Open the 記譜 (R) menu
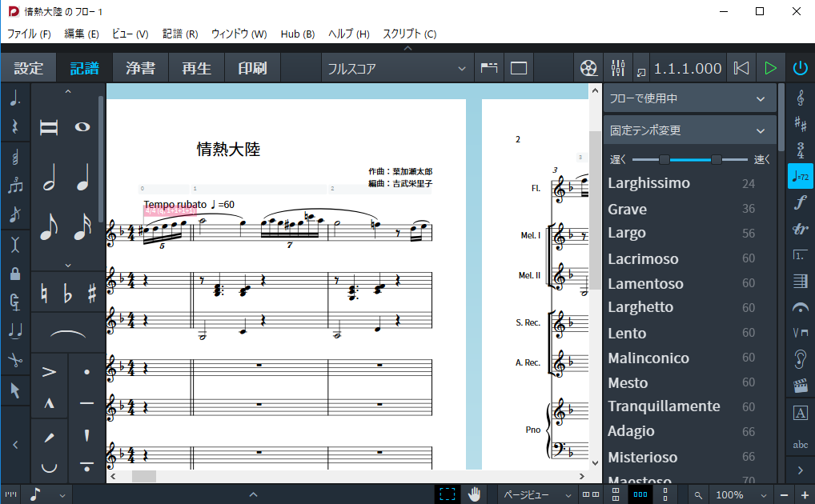The image size is (815, 504). pos(180,34)
